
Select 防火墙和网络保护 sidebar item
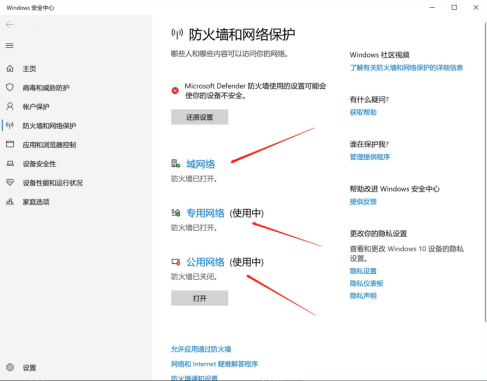(49, 126)
